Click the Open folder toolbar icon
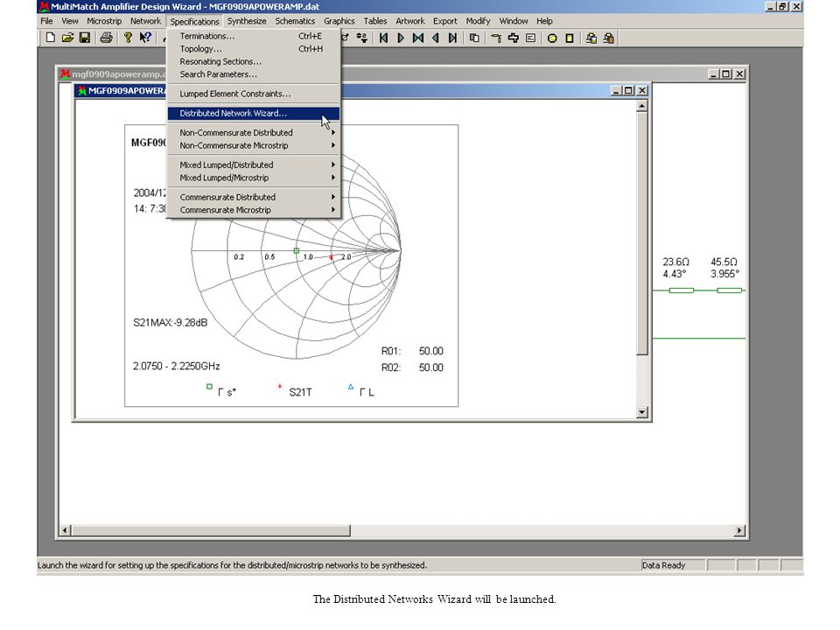Screen dimensions: 840x630 [x=67, y=38]
